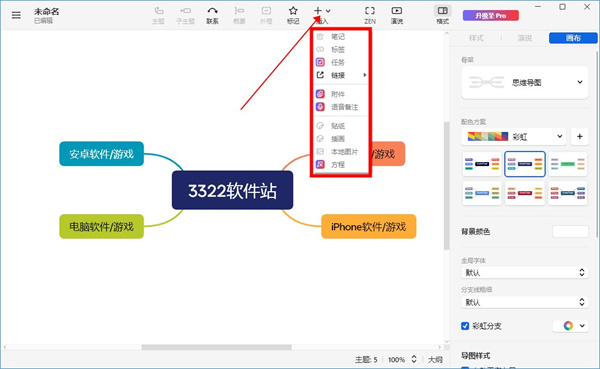
Task: Open the hamburger main menu
Action: point(16,15)
